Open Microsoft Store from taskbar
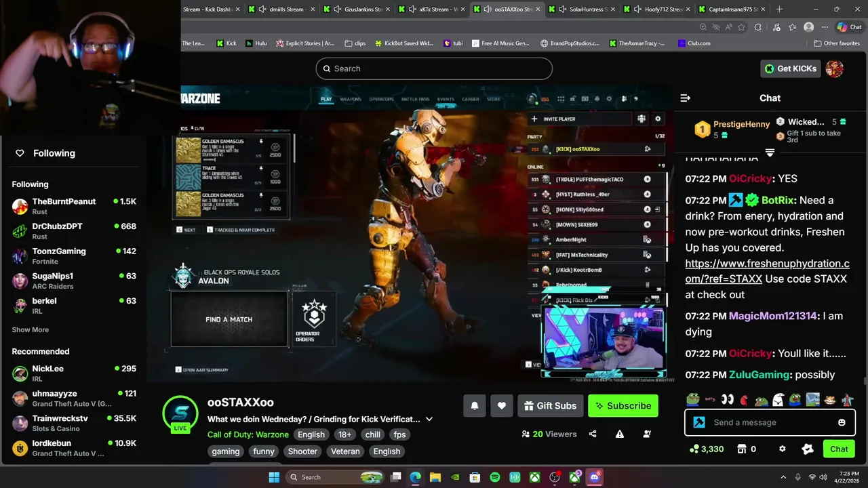 coord(475,477)
